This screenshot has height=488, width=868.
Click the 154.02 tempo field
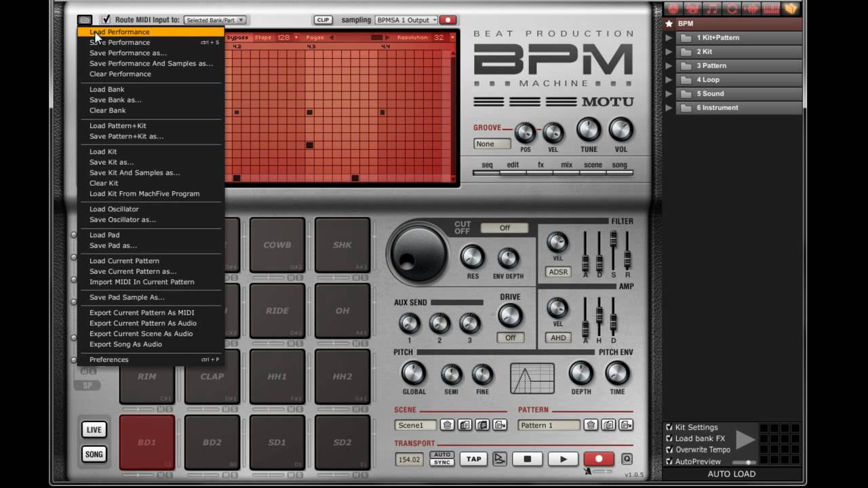(x=409, y=460)
